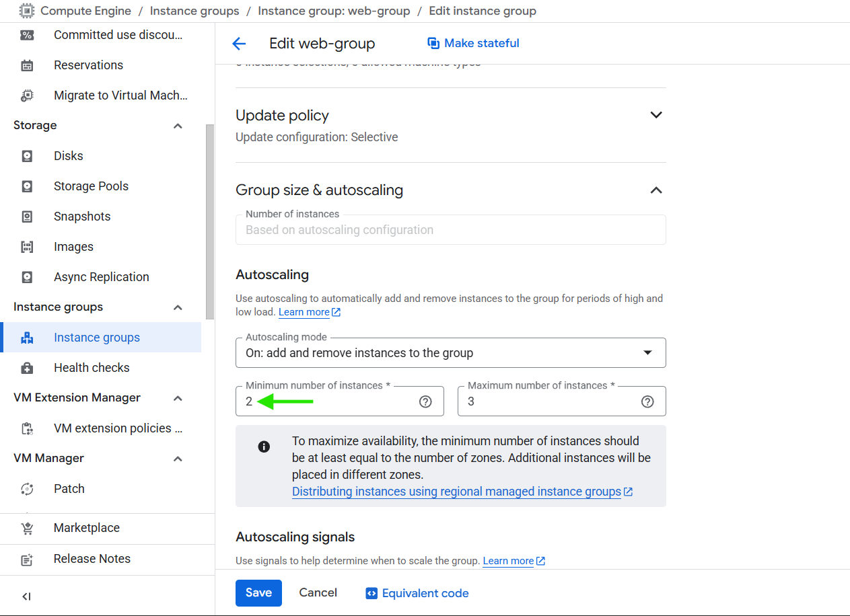Click the Maximum number of instances field
Viewport: 850px width, 616px height.
tap(562, 401)
